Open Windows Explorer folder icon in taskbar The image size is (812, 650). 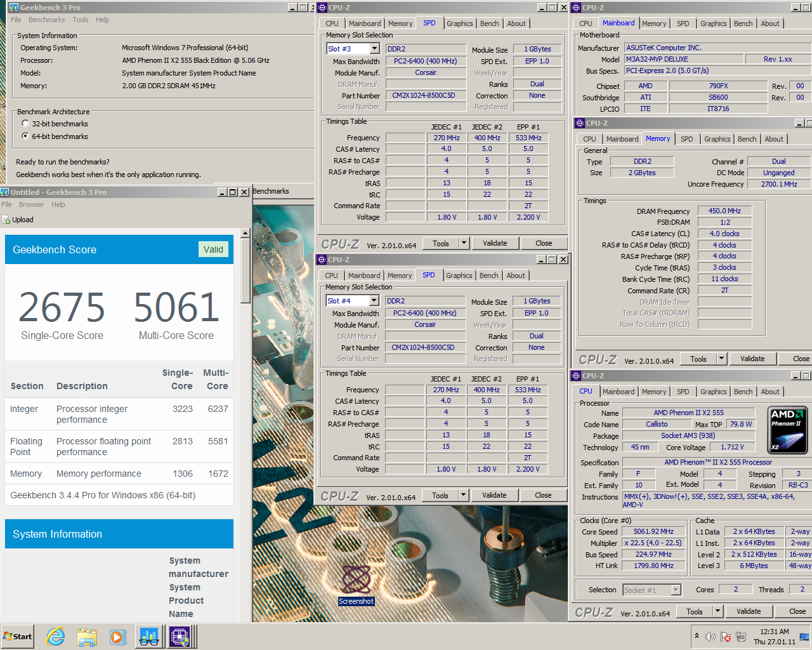87,637
